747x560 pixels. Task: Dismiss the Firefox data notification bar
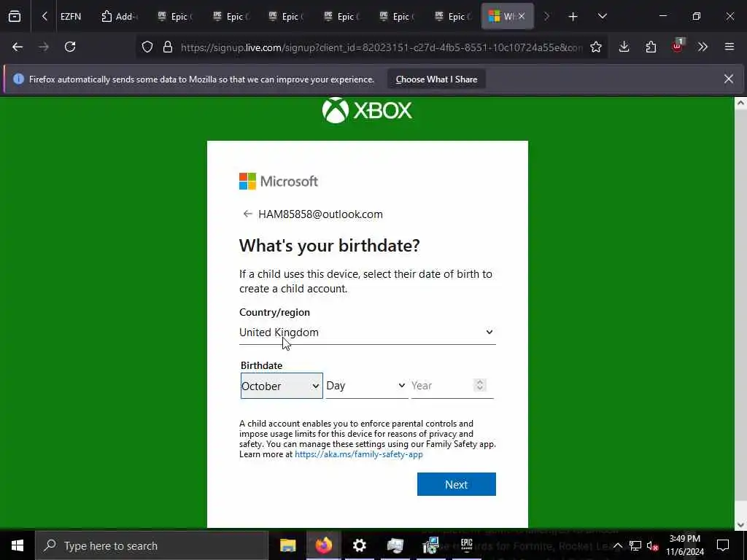(729, 79)
